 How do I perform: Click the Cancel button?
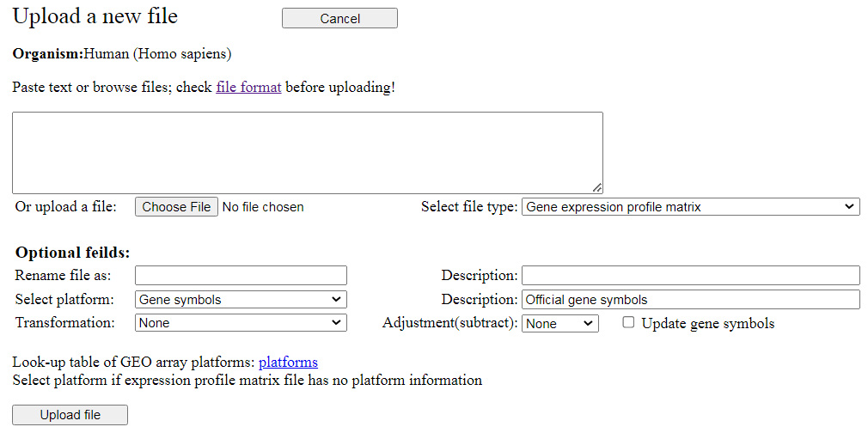click(x=339, y=18)
